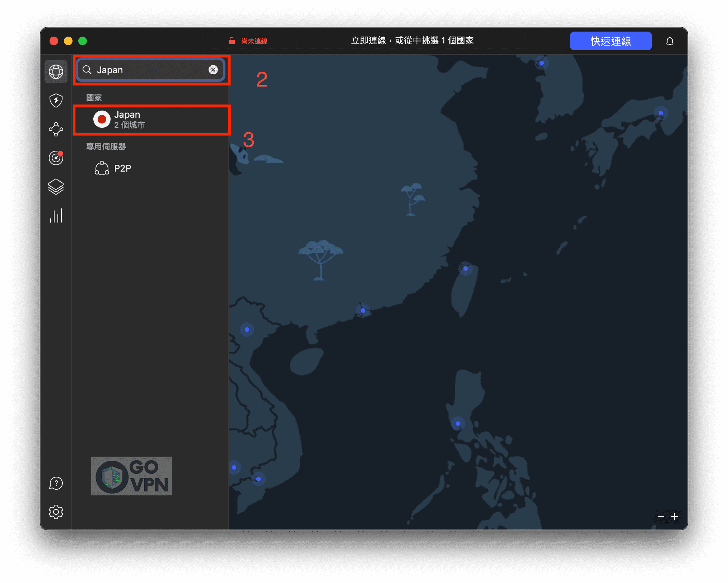Screen dimensions: 728x583
Task: Open the help chat bubble icon
Action: pyautogui.click(x=56, y=483)
